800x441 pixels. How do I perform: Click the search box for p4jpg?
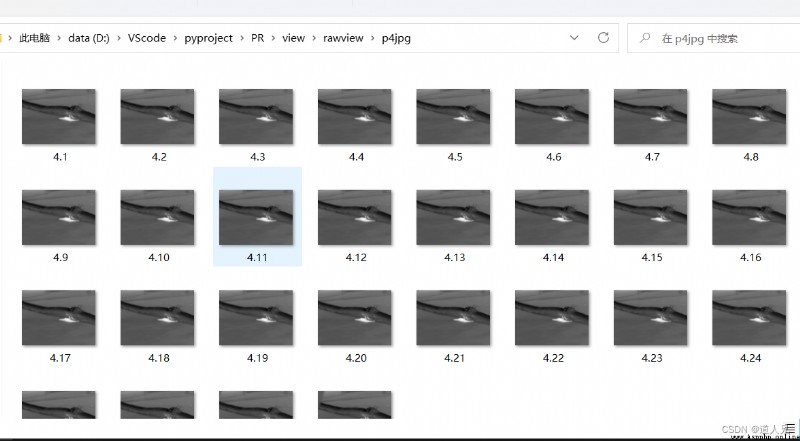pos(714,38)
